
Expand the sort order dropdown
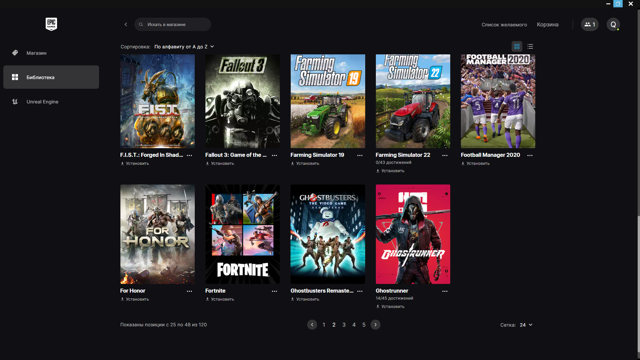click(184, 47)
